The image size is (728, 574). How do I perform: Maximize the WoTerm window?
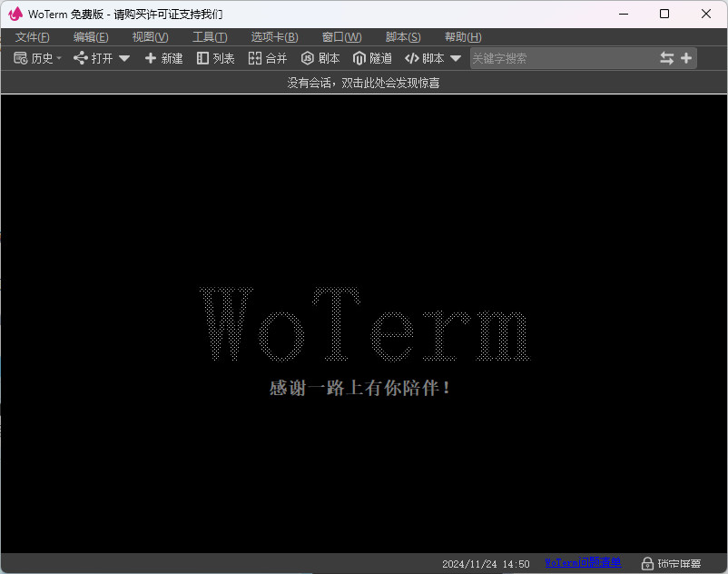click(664, 14)
